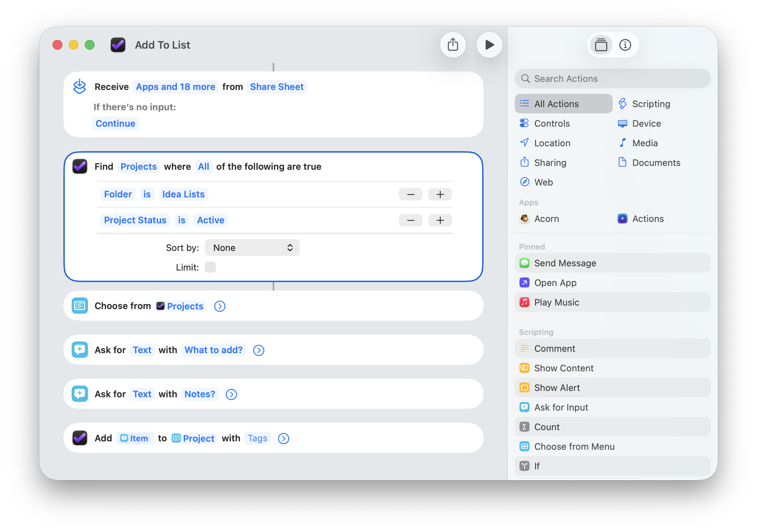The image size is (757, 532).
Task: Select Ask for Input action
Action: click(561, 407)
